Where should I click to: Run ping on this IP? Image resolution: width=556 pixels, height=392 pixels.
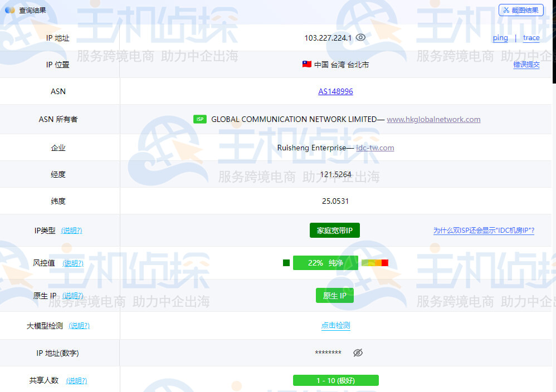point(500,38)
